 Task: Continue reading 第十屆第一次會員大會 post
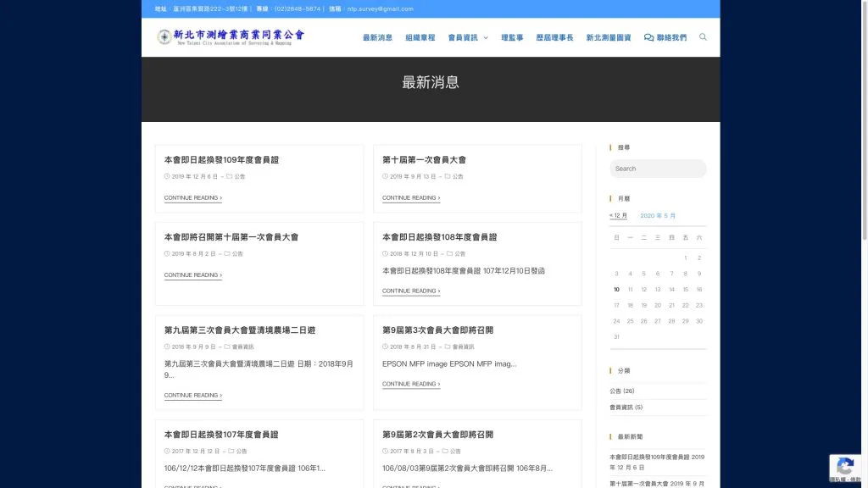[410, 198]
